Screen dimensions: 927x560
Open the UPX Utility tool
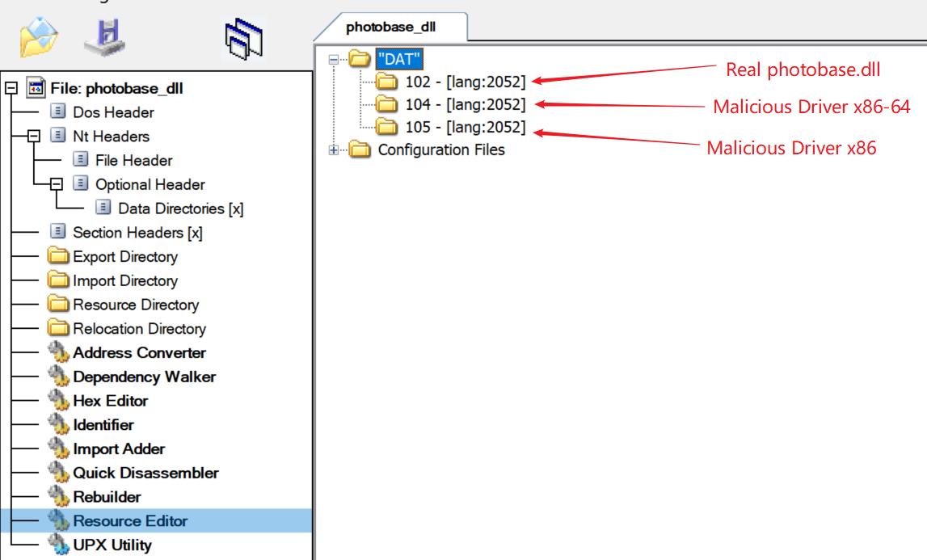coord(112,545)
